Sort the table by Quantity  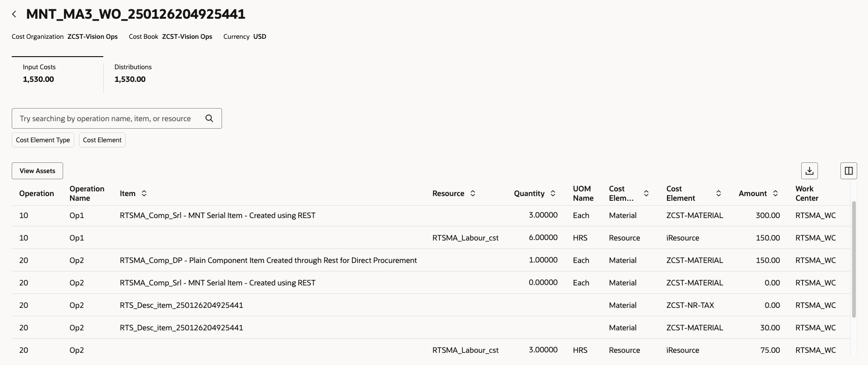(x=553, y=193)
